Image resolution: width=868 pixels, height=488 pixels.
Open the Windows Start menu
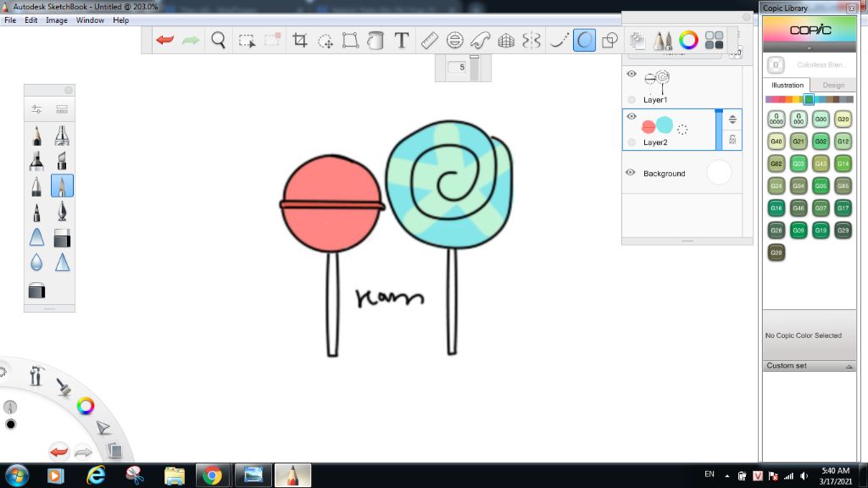click(17, 475)
